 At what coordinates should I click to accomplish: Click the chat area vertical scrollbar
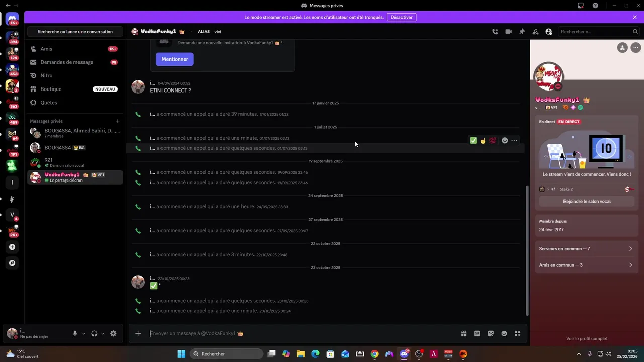click(x=527, y=250)
